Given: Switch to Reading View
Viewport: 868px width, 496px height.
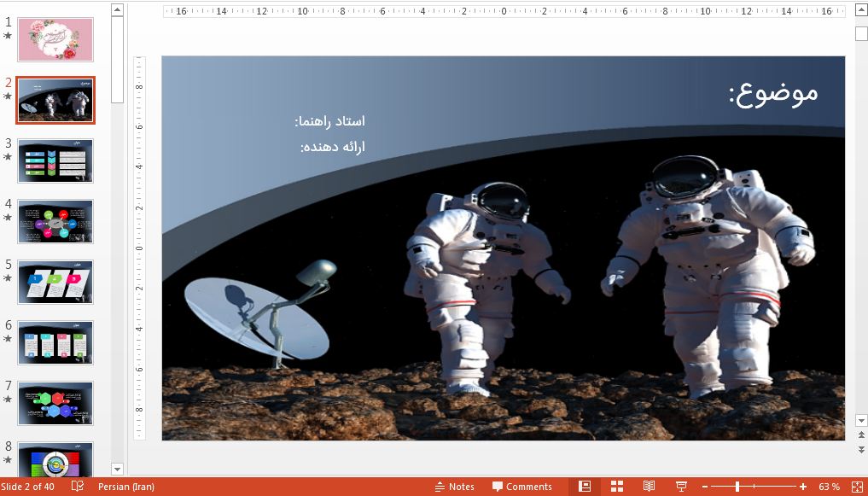Looking at the screenshot, I should (649, 487).
